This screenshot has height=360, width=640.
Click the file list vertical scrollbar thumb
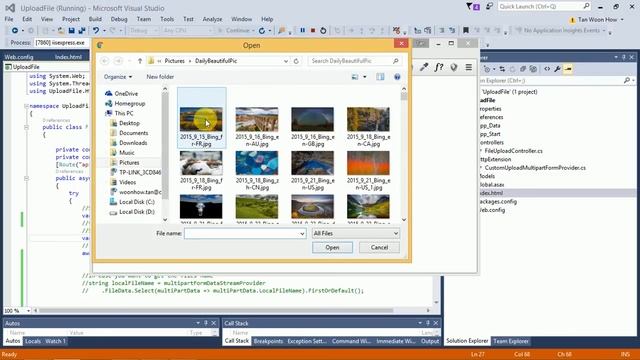(404, 96)
